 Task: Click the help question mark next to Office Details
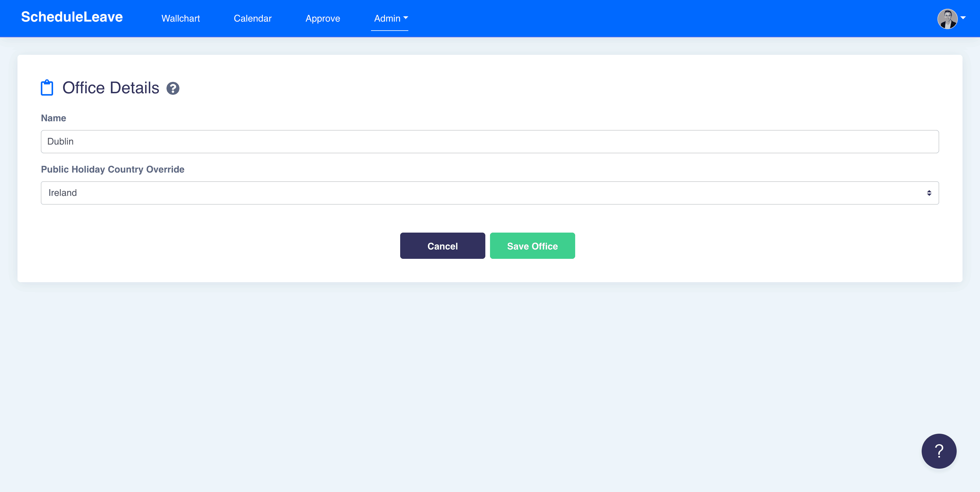click(x=173, y=88)
